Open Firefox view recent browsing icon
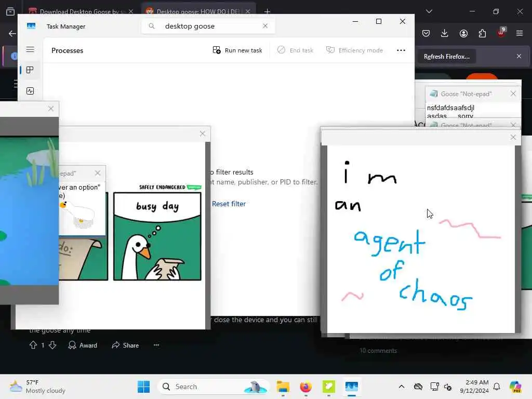Image resolution: width=532 pixels, height=399 pixels. click(x=10, y=11)
